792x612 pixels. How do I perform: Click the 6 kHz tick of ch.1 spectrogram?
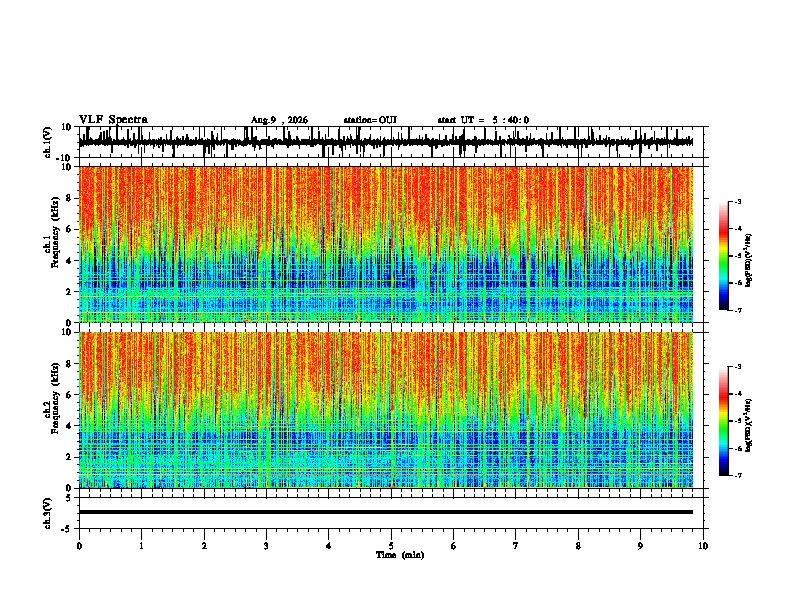point(69,230)
